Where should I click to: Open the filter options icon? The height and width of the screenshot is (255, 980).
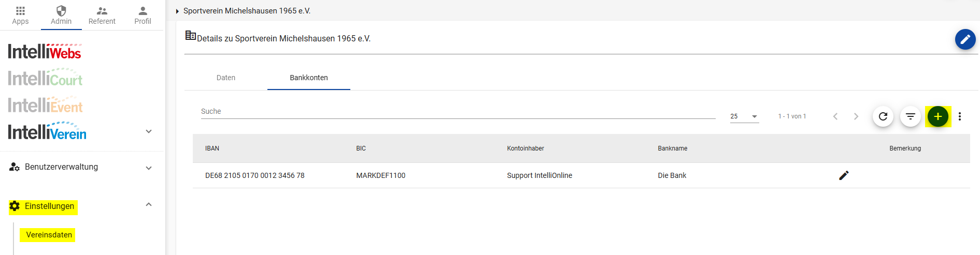pyautogui.click(x=911, y=116)
